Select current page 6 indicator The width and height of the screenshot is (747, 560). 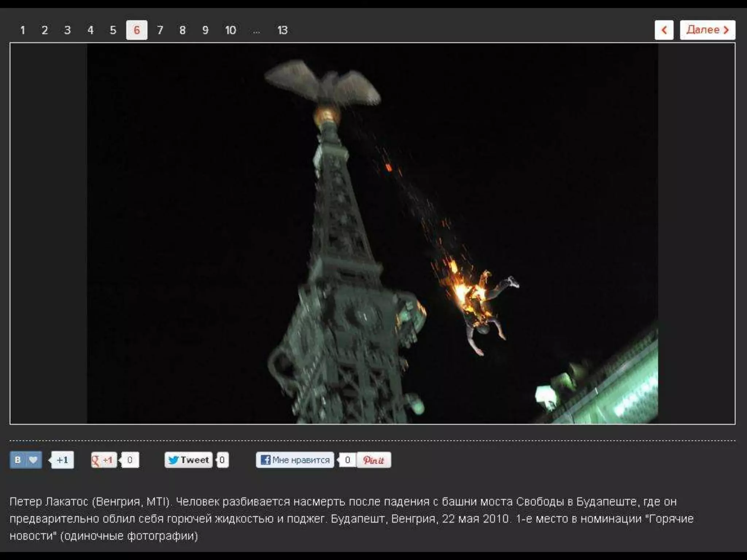137,30
